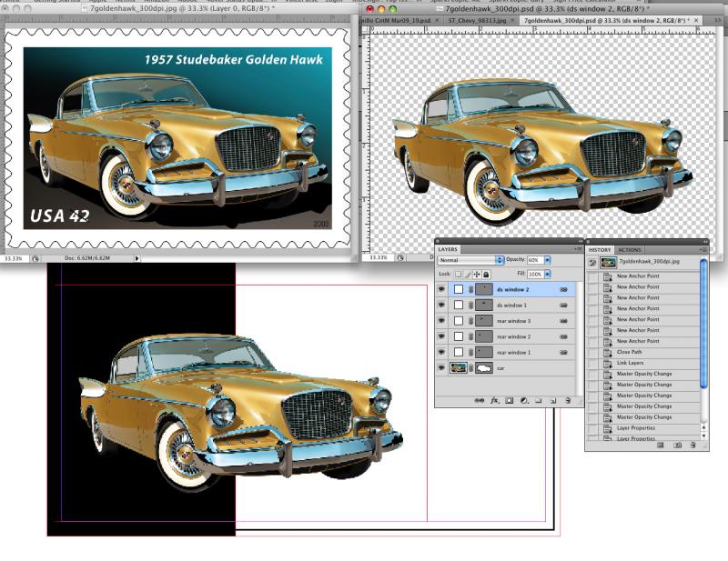Click the link indicator on rear window 3 layer
This screenshot has width=728, height=561.
point(563,321)
